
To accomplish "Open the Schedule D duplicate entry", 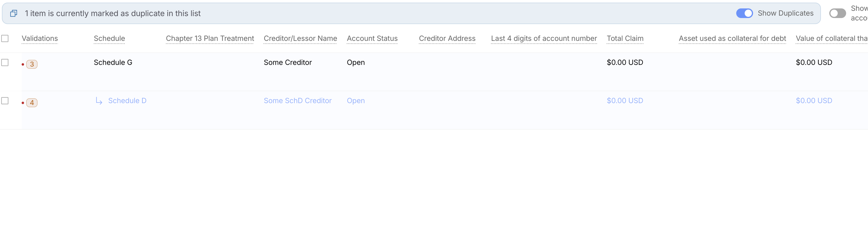I will pyautogui.click(x=127, y=101).
